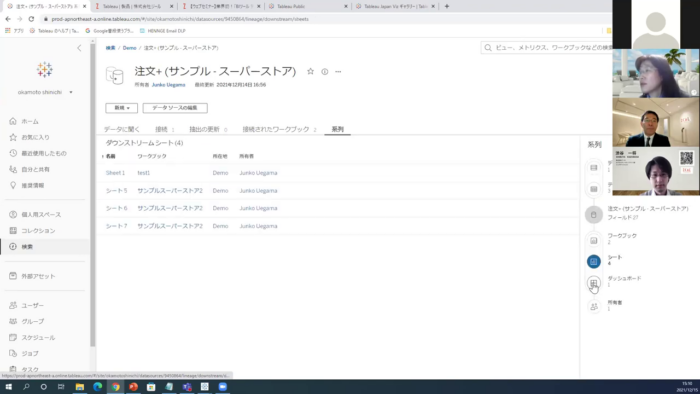The image size is (700, 394).
Task: Open 自分と共有 in the sidebar
Action: [x=35, y=170]
